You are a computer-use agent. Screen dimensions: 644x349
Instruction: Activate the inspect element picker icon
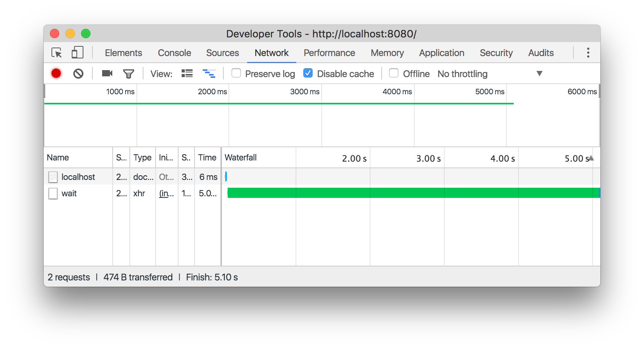click(57, 53)
